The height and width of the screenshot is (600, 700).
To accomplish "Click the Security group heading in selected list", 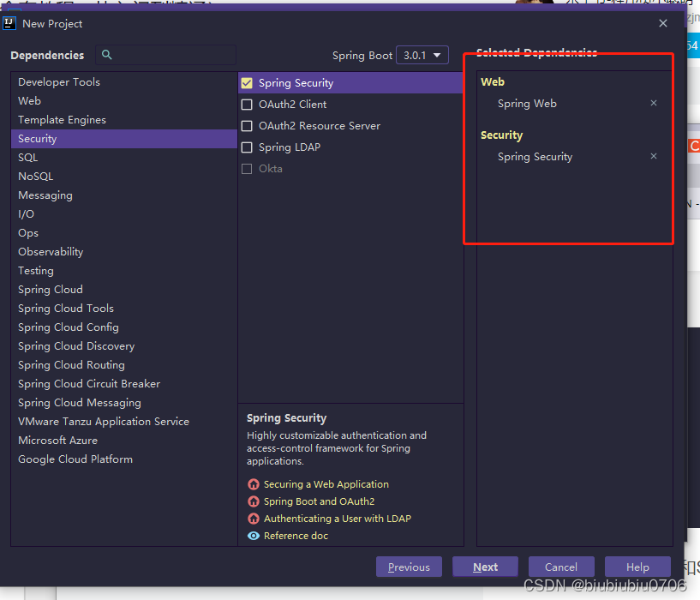I will click(501, 135).
